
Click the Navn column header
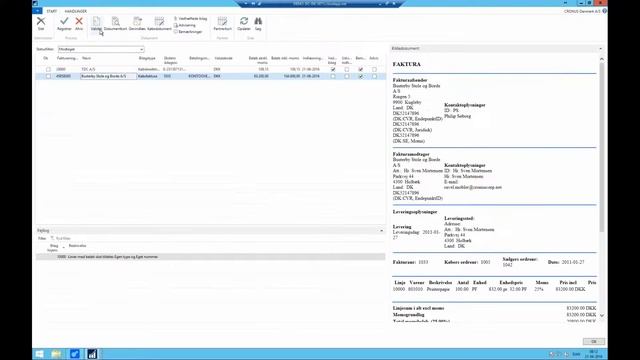point(86,58)
